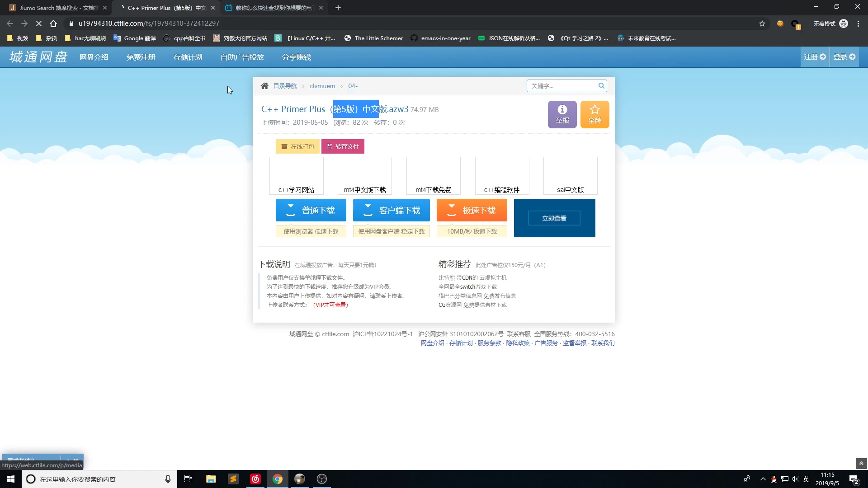
Task: Click 普通下载 download button
Action: [311, 210]
